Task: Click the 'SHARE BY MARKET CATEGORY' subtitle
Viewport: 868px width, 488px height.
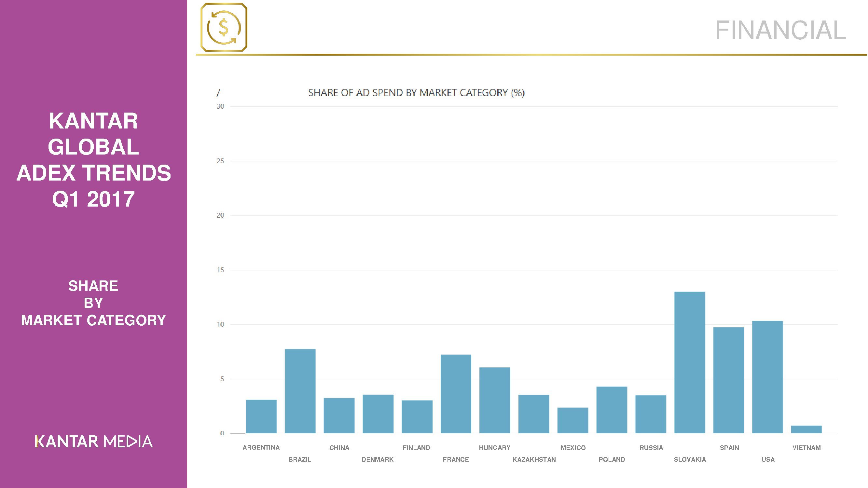Action: point(93,303)
